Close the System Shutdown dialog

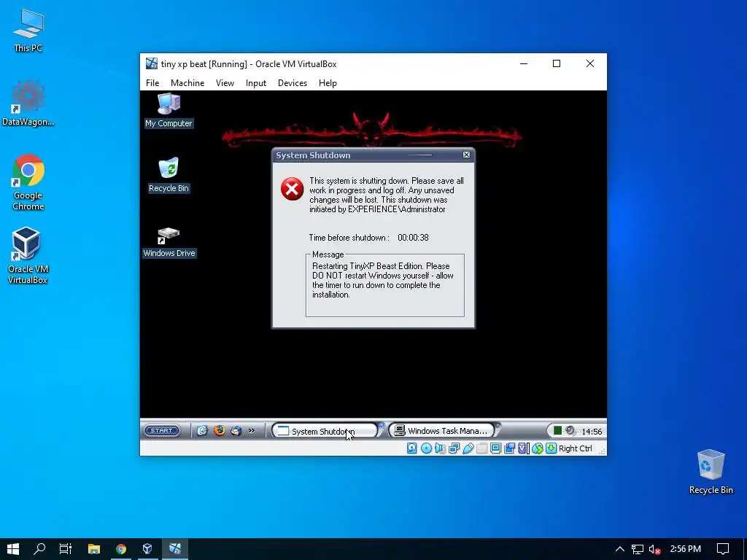pyautogui.click(x=466, y=155)
